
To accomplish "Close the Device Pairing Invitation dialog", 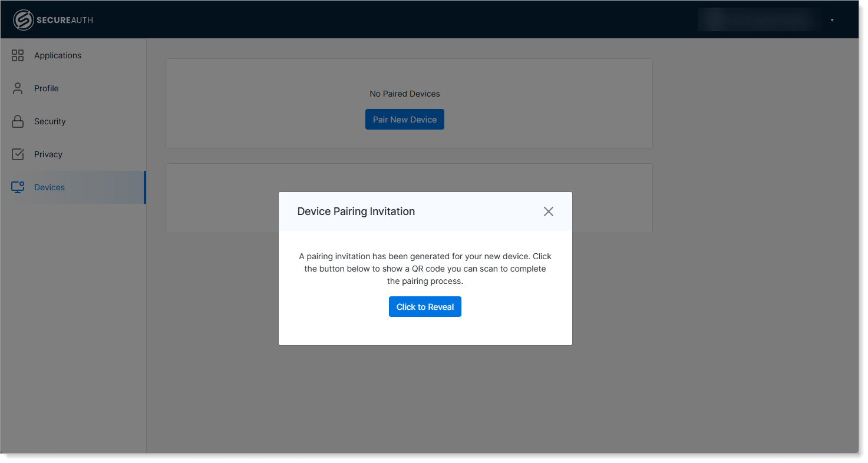I will [x=548, y=211].
